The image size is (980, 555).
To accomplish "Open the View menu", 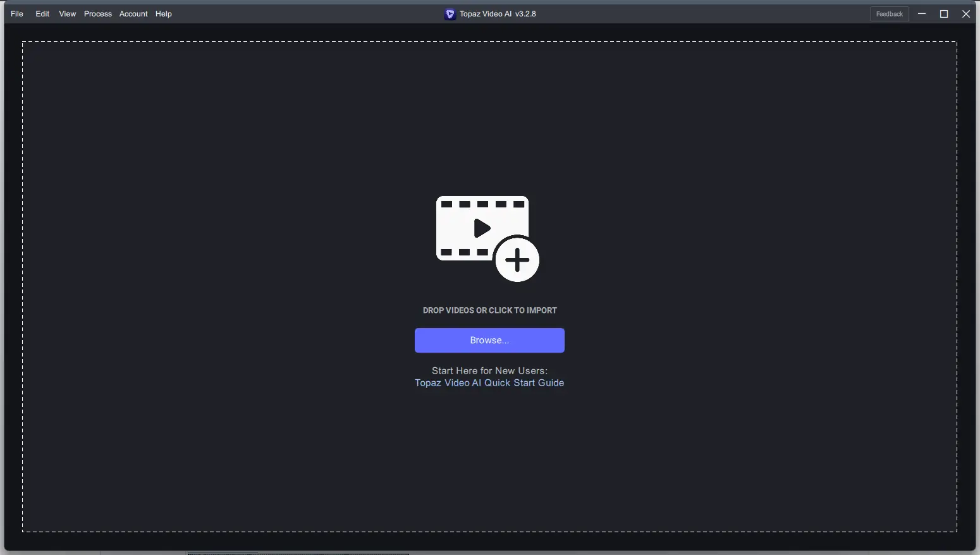I will tap(68, 14).
